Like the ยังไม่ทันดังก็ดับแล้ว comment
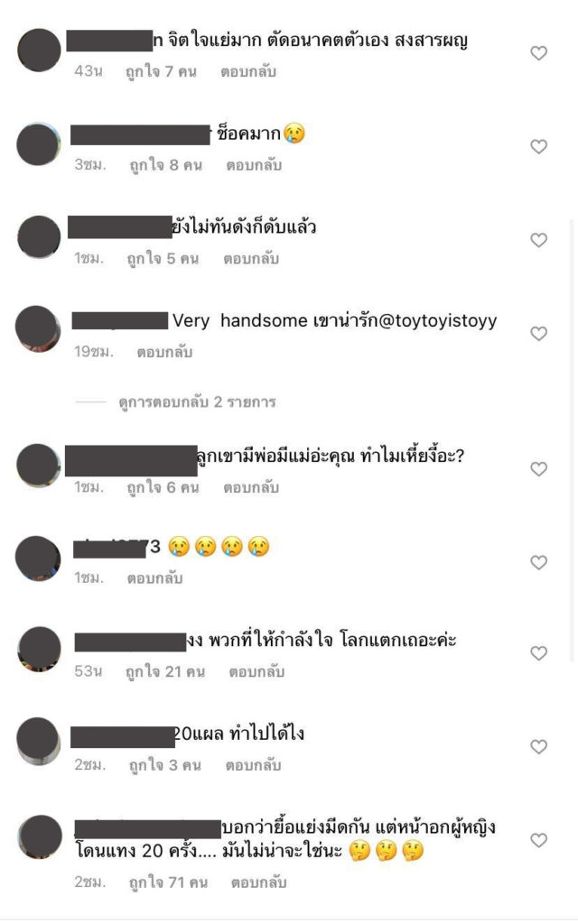 point(538,240)
